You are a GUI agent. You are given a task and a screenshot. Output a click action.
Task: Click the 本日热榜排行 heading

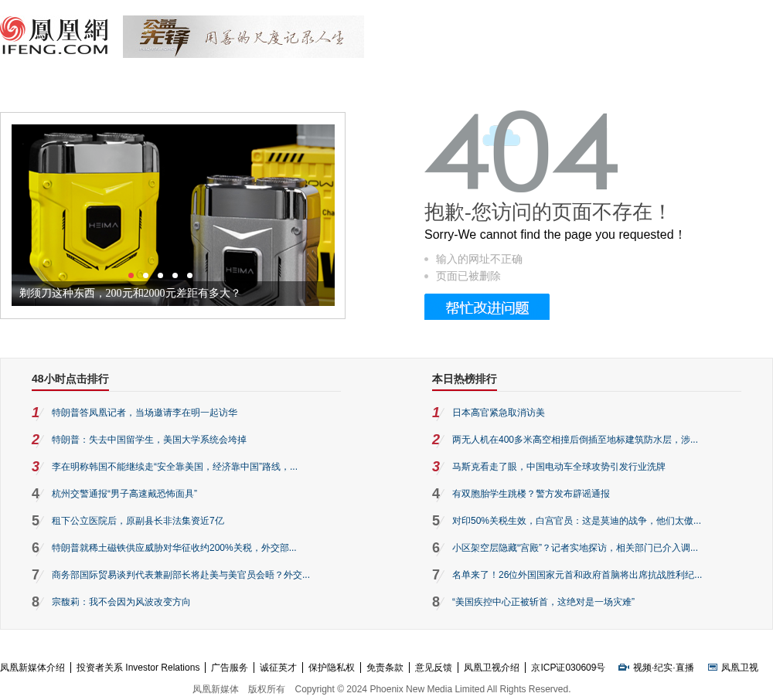pyautogui.click(x=465, y=379)
